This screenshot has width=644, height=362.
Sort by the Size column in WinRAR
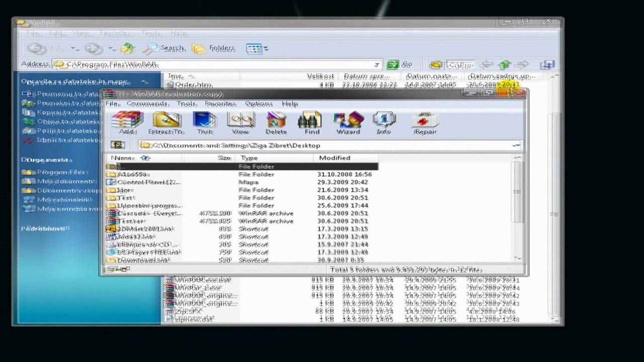(x=209, y=158)
